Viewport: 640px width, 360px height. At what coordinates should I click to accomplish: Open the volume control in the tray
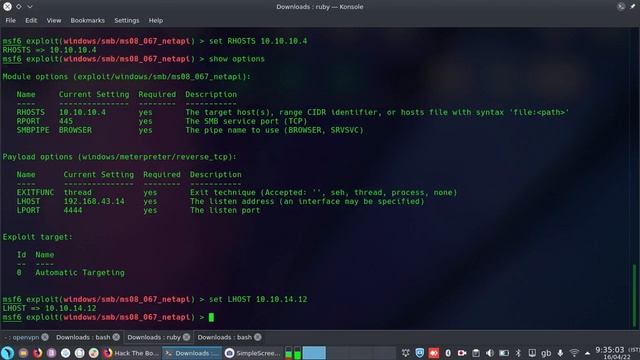(490, 353)
